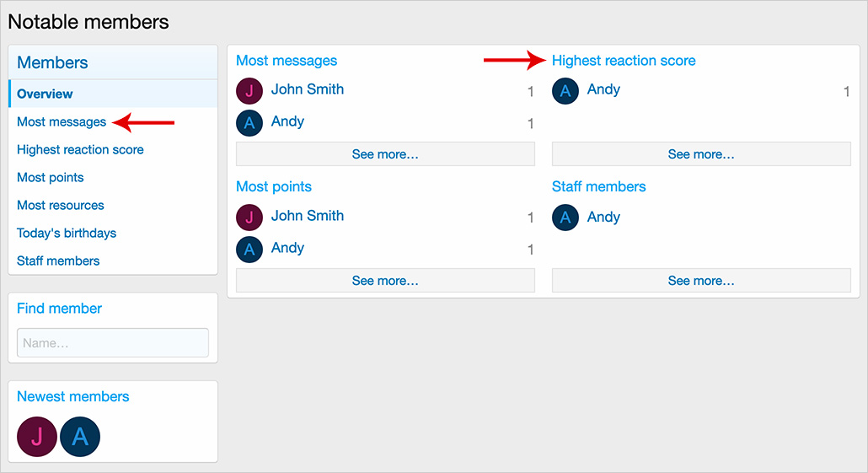Expand See more under Most points

coord(385,281)
